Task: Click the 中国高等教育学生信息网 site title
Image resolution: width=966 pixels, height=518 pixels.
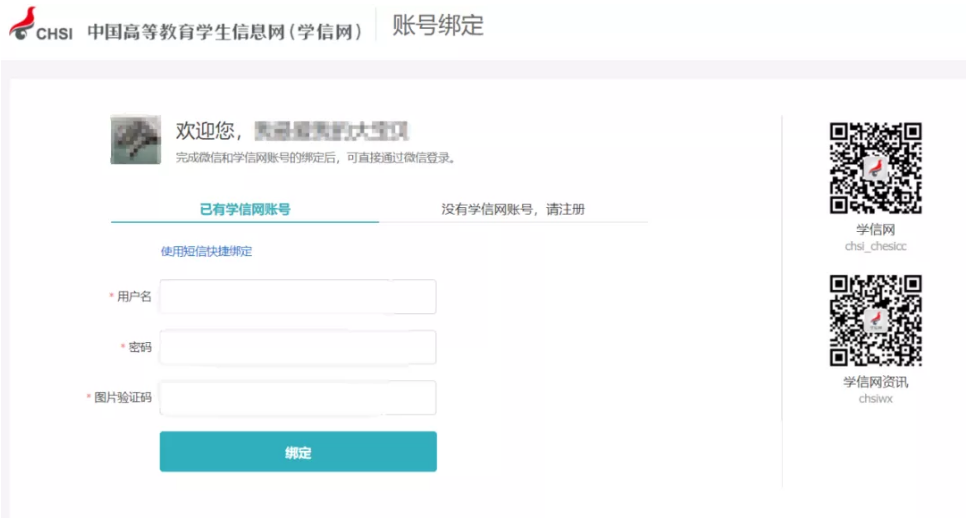Action: click(x=223, y=31)
